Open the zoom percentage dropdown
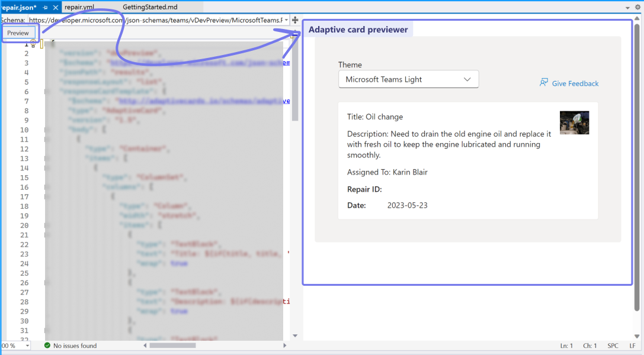The image size is (644, 355). (27, 346)
